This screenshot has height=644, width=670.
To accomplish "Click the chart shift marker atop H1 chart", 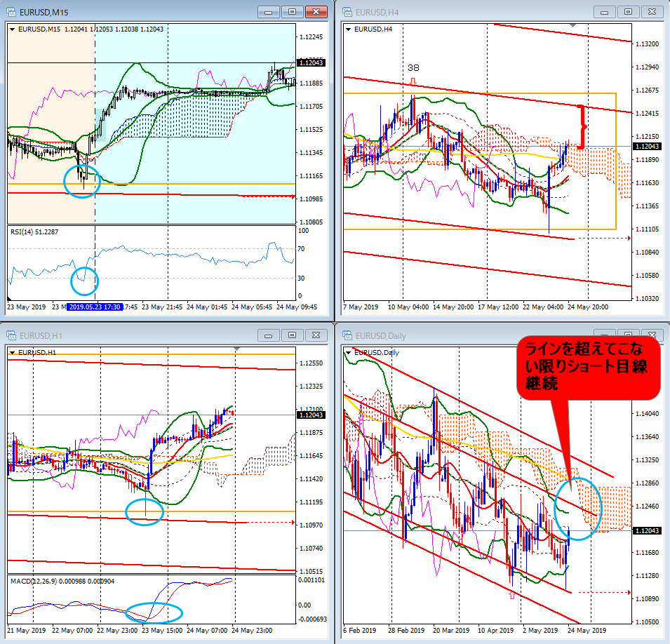I will click(x=236, y=349).
